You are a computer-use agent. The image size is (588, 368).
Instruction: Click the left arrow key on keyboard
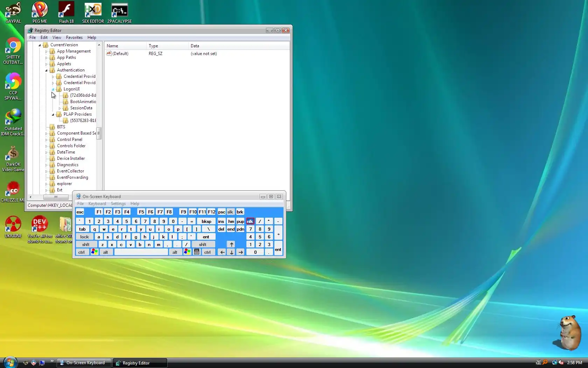(222, 252)
